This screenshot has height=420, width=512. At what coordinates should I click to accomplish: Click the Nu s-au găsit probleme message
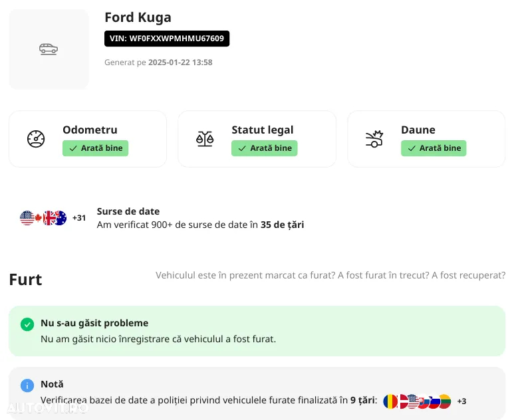(94, 323)
